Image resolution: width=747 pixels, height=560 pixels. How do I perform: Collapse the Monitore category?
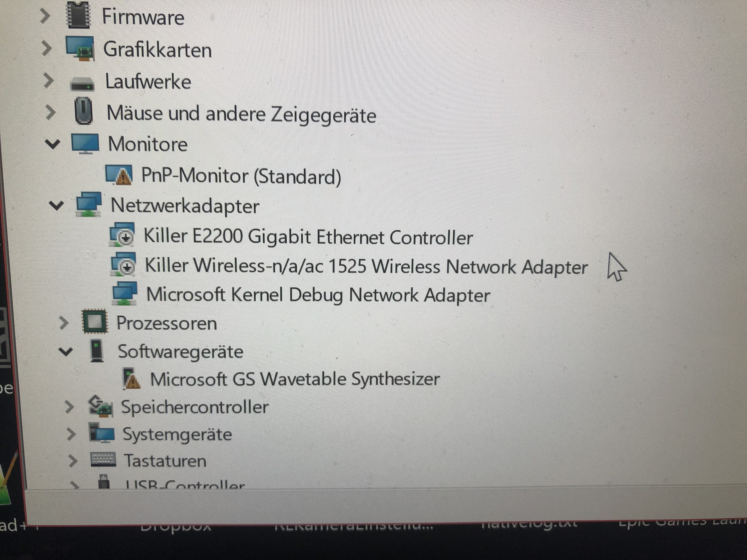click(53, 144)
